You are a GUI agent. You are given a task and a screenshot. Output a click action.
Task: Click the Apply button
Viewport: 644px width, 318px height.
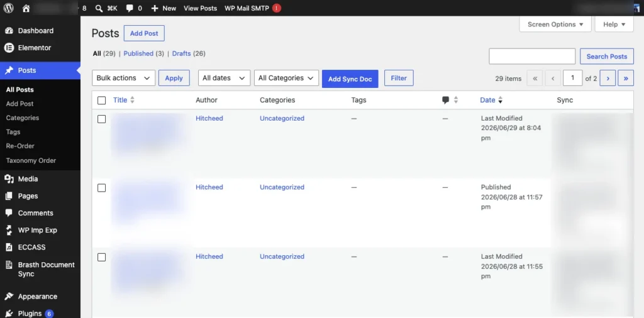[174, 78]
